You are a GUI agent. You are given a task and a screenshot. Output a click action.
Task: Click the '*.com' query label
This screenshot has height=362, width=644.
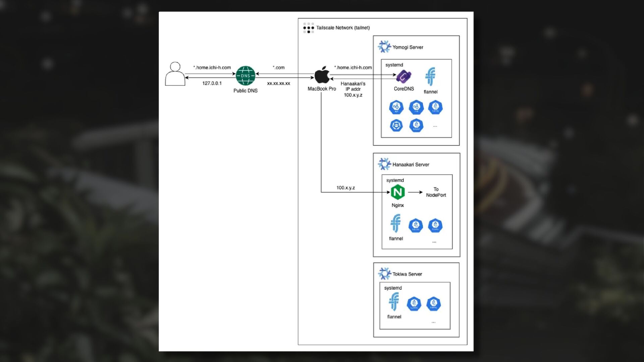click(x=278, y=68)
